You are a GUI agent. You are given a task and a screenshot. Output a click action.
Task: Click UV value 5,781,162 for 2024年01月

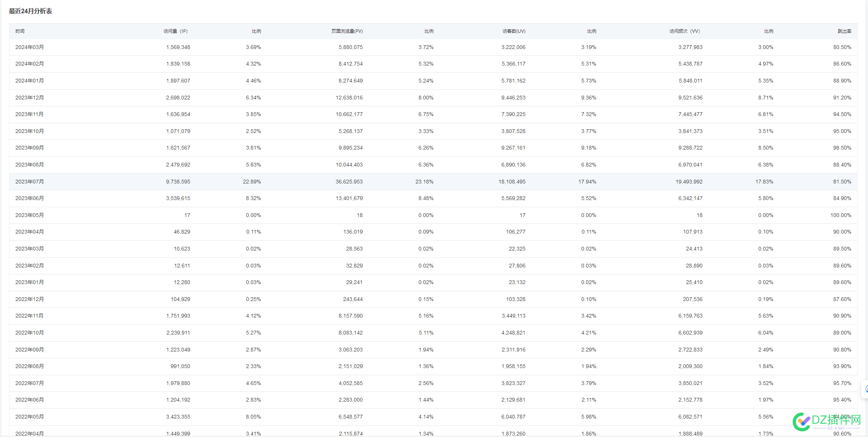(513, 81)
